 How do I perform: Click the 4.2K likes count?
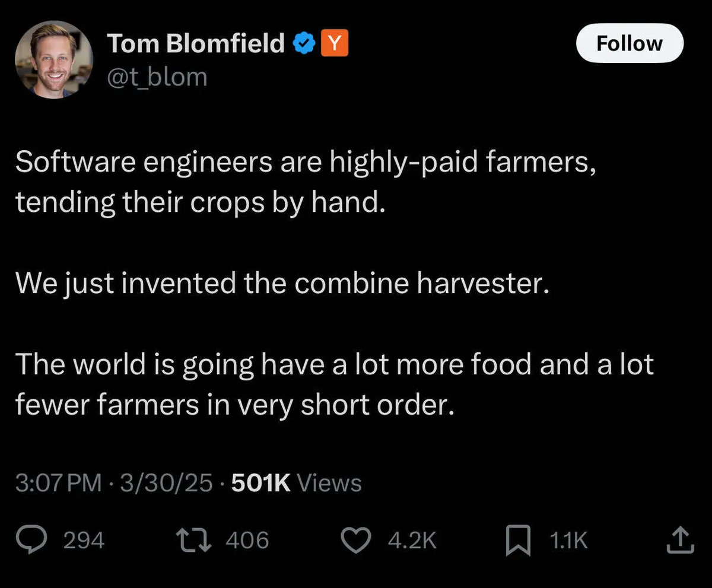point(412,541)
